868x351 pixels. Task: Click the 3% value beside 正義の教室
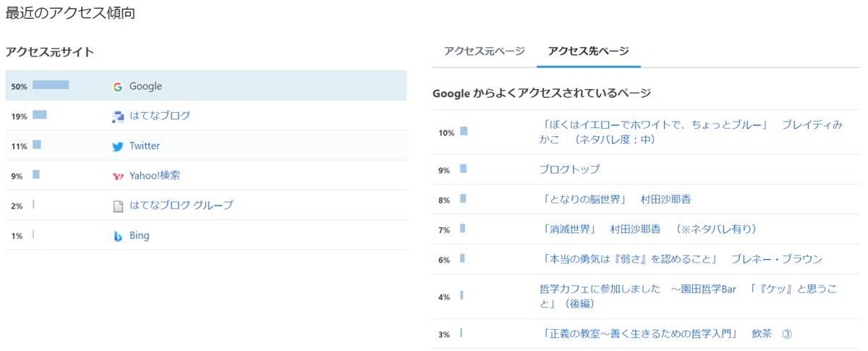(x=444, y=335)
